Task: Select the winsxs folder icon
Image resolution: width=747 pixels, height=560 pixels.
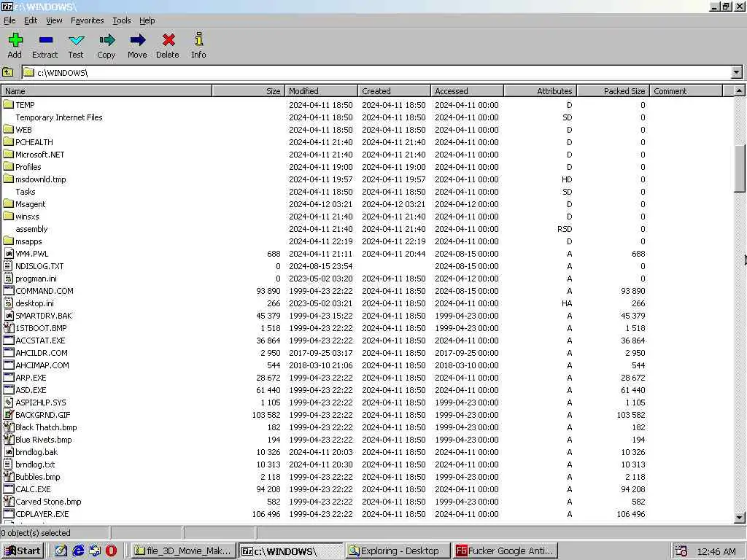Action: [x=8, y=216]
